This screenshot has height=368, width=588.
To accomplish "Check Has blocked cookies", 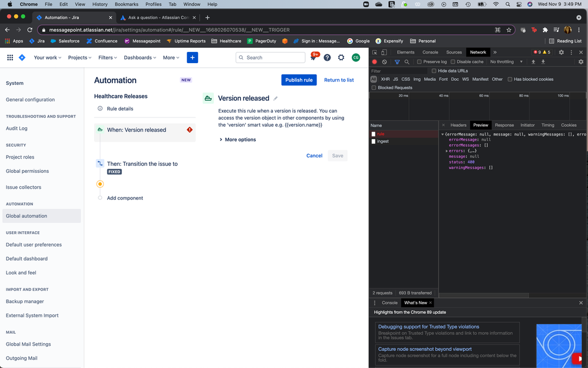I will (x=510, y=79).
